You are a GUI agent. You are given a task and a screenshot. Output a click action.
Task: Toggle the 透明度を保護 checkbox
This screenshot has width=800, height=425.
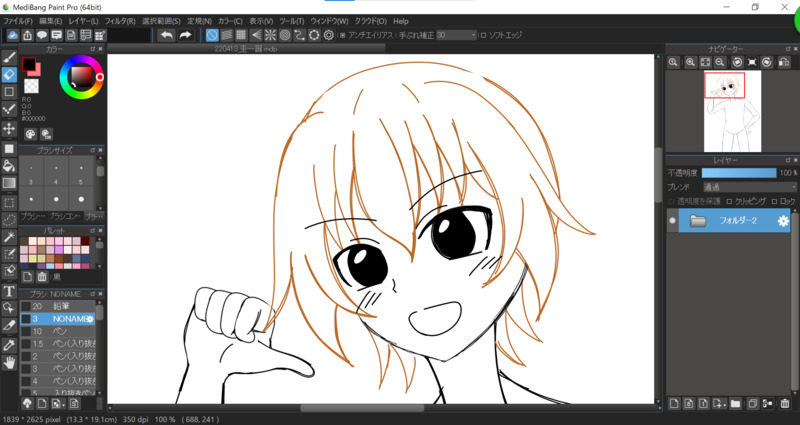(x=671, y=202)
